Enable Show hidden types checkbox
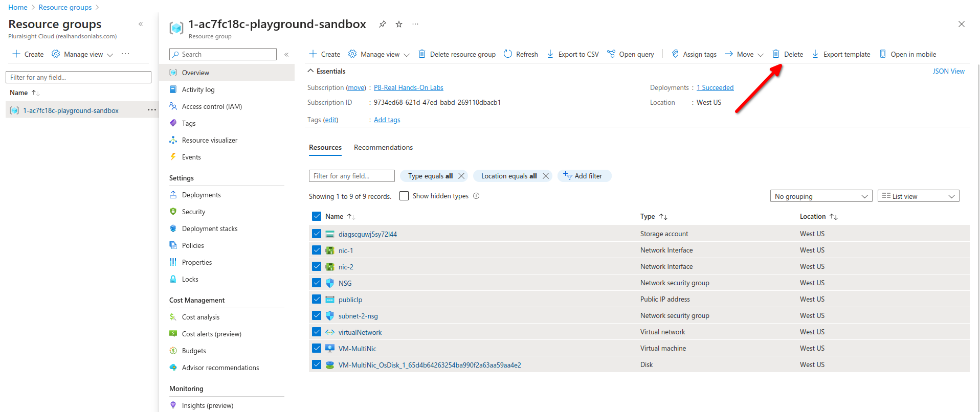The height and width of the screenshot is (412, 980). coord(404,196)
